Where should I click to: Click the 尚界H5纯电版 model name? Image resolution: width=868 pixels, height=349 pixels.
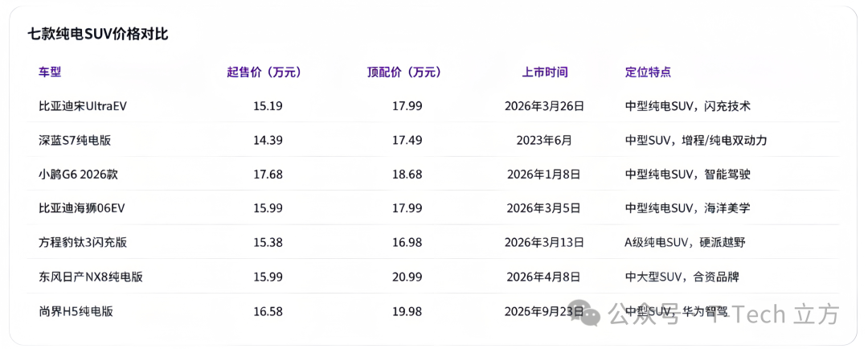(x=76, y=311)
